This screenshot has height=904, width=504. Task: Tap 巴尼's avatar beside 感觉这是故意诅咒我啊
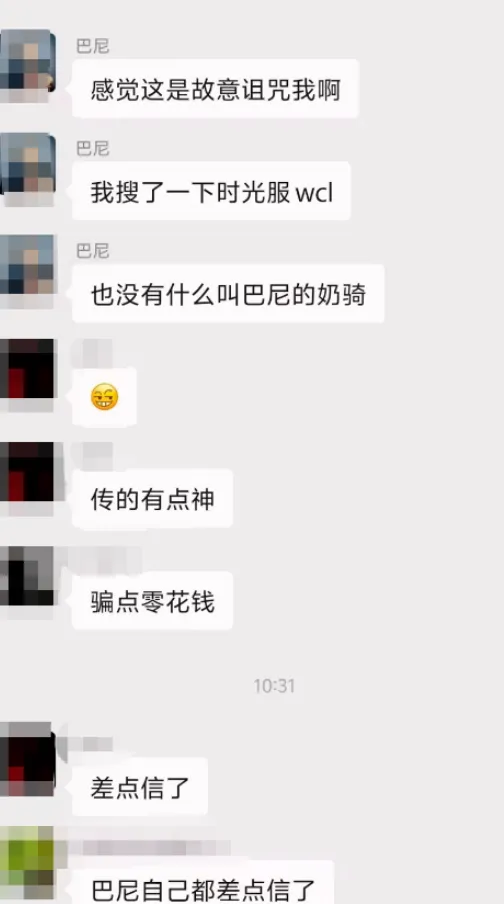(x=27, y=62)
